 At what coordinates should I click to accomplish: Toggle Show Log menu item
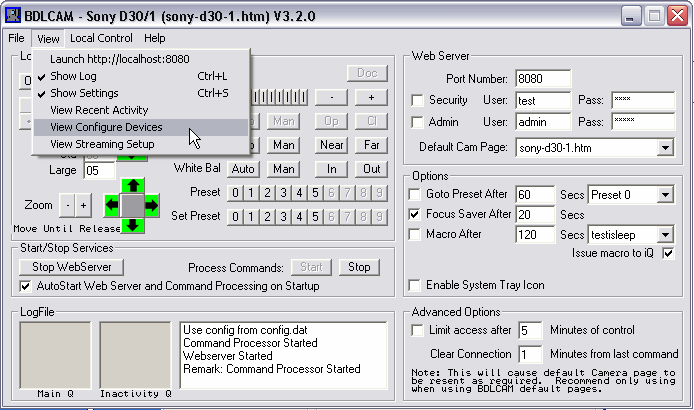pyautogui.click(x=141, y=76)
